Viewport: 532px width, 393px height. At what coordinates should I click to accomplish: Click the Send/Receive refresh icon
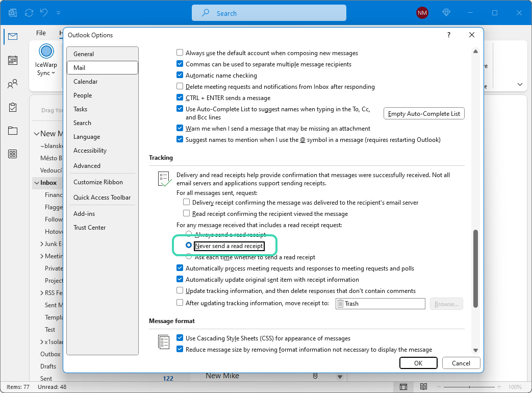click(29, 13)
